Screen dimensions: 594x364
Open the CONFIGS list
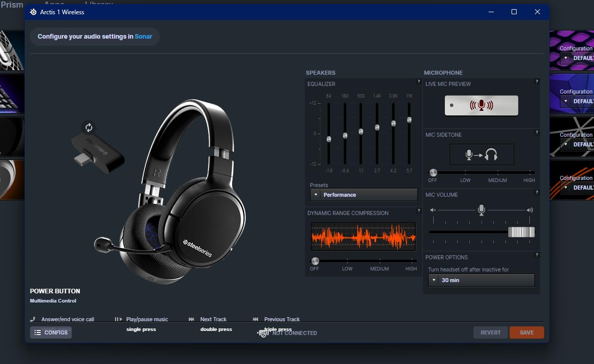[x=51, y=332]
